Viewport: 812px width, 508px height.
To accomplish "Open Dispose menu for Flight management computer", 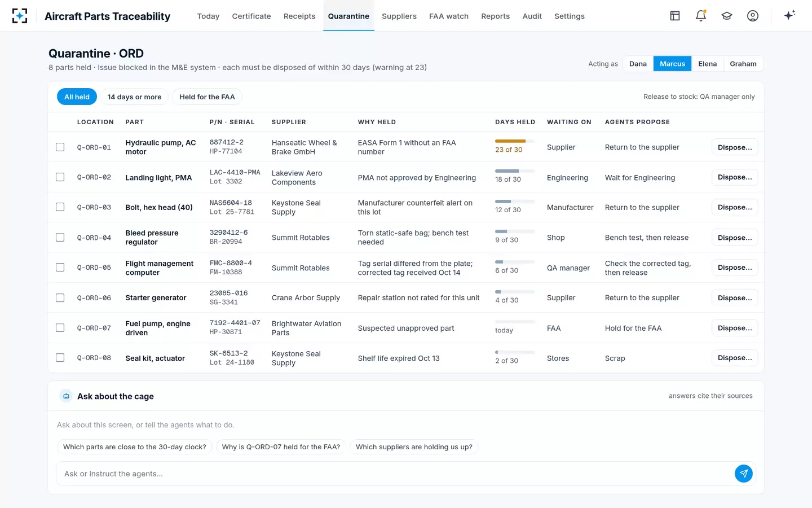I will [735, 268].
